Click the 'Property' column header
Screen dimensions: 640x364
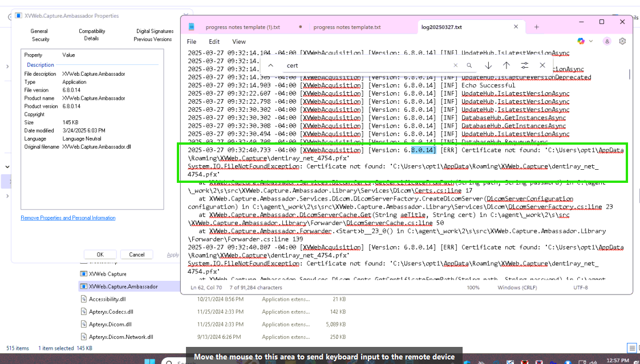[33, 55]
